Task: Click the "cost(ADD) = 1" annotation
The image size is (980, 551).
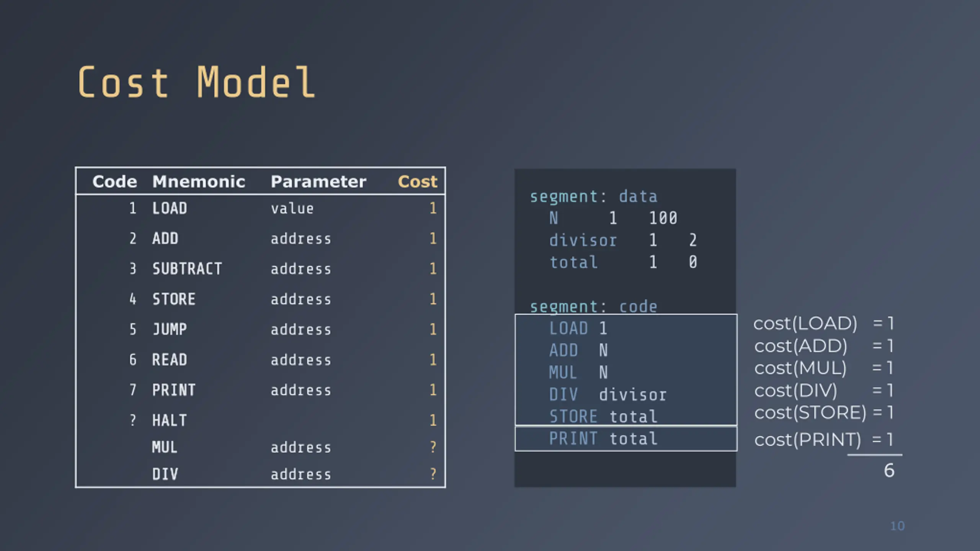Action: click(x=824, y=346)
